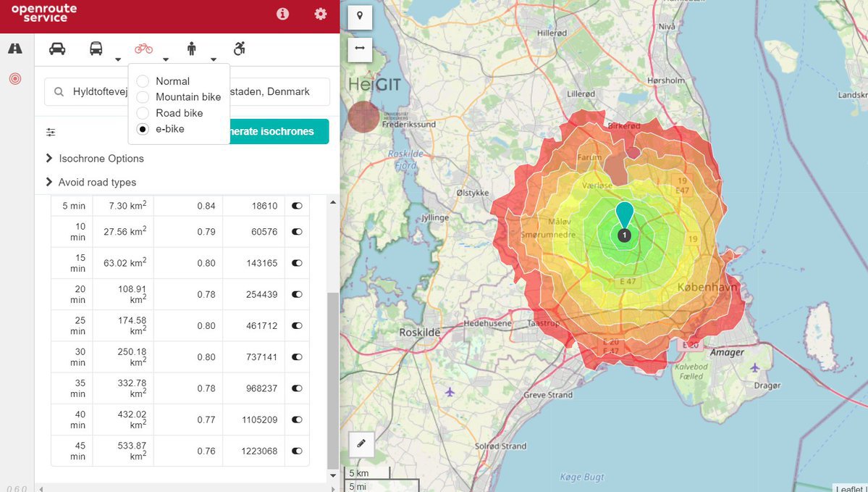Screen dimensions: 868x492
Task: Select the pedestrian walking profile icon
Action: 192,49
